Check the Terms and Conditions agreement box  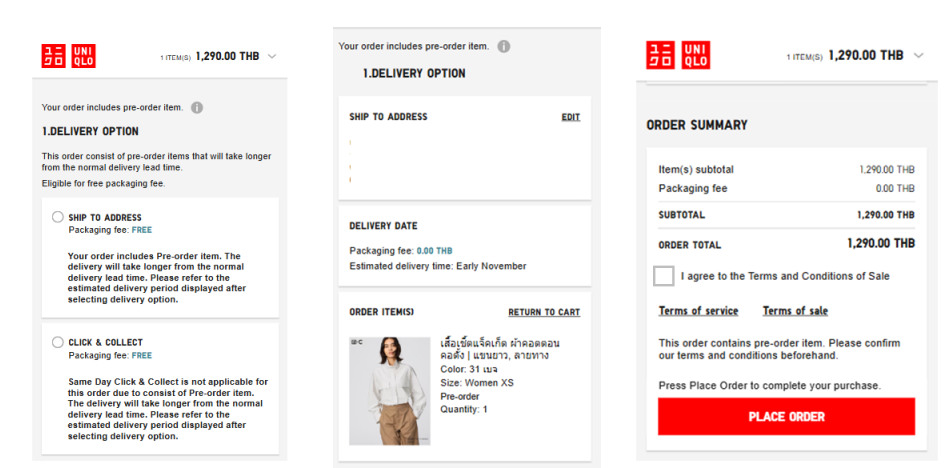pos(664,276)
